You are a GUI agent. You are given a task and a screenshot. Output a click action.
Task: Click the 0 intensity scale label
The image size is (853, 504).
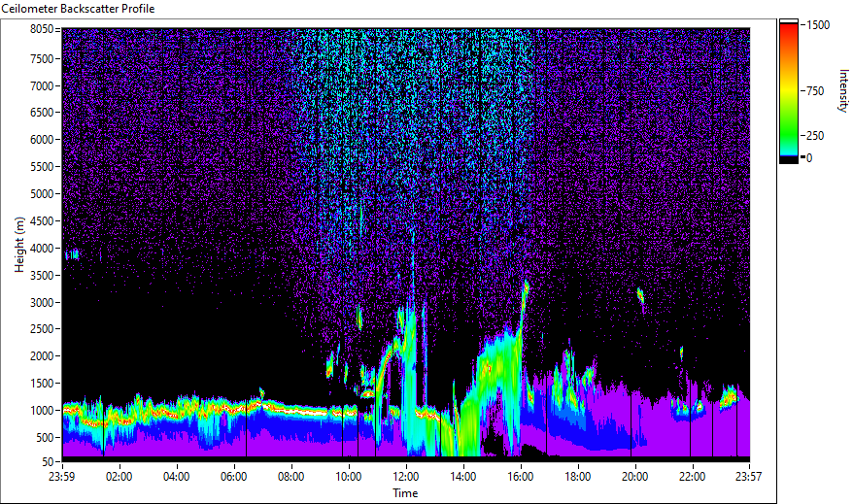pos(809,158)
